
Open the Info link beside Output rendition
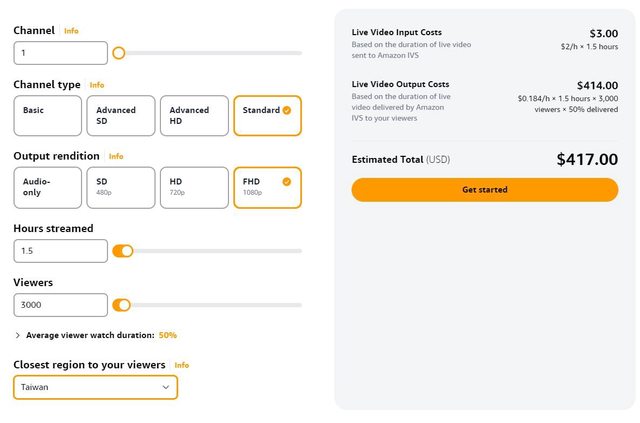(116, 156)
